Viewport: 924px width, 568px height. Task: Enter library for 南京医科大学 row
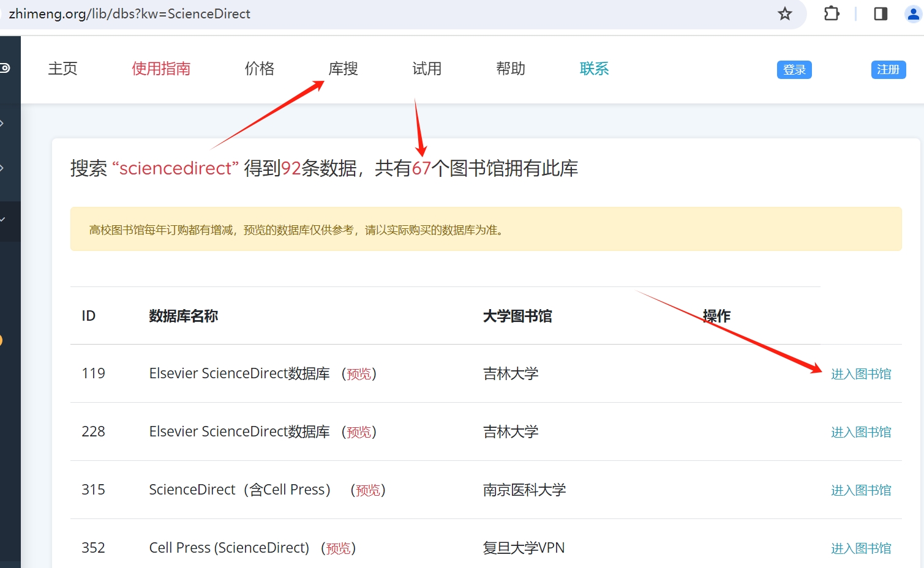pyautogui.click(x=860, y=490)
